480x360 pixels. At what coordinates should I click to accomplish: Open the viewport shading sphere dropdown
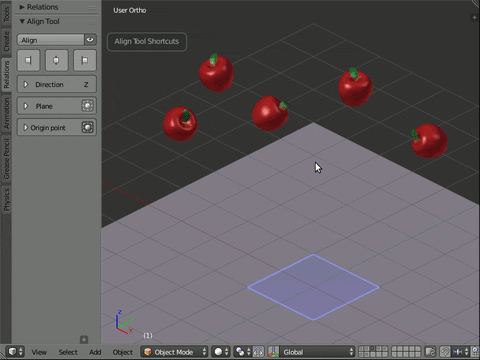pyautogui.click(x=221, y=352)
